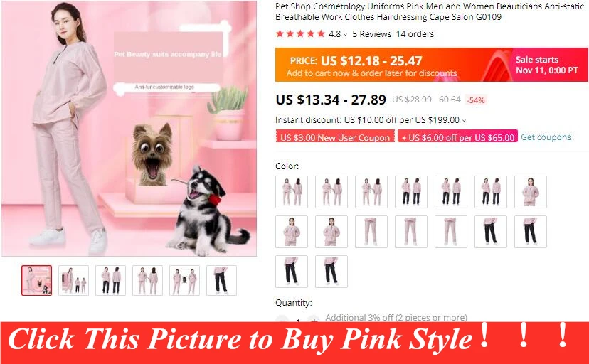The width and height of the screenshot is (589, 364).
Task: Click the Get coupons link
Action: (x=546, y=137)
